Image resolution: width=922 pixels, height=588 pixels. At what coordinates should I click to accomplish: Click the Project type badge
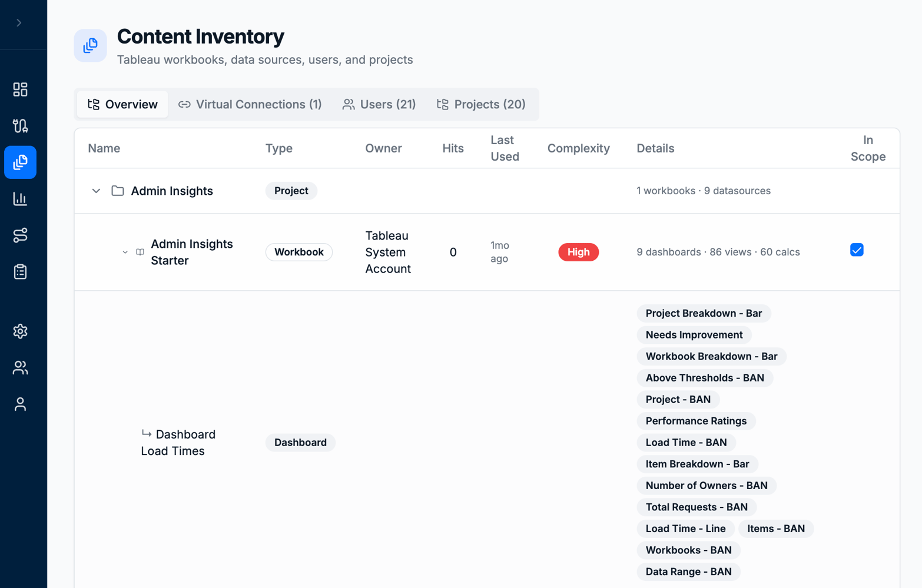pos(291,191)
